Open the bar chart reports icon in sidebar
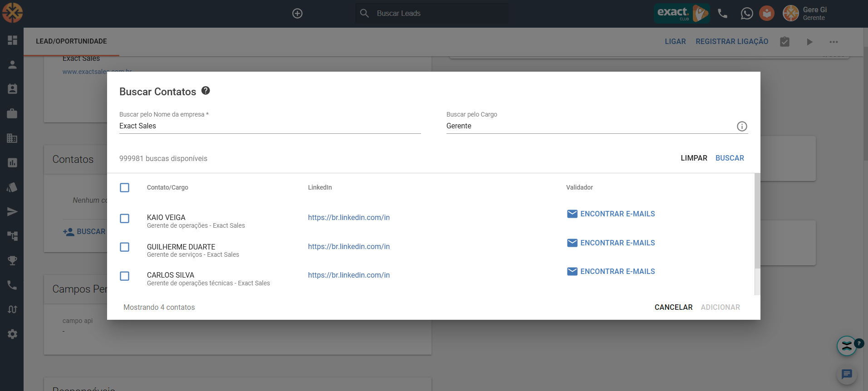Image resolution: width=868 pixels, height=391 pixels. coord(12,162)
